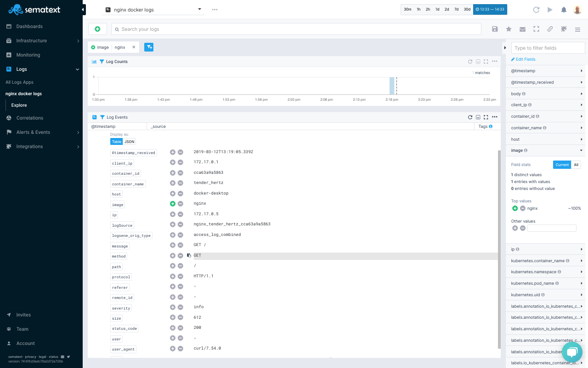
Task: Remove the image nginx filter chip
Action: pos(134,47)
